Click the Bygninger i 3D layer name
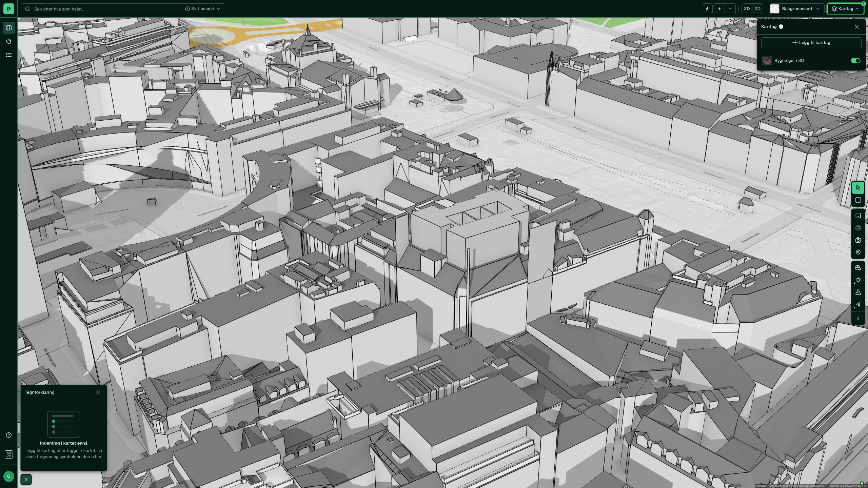 789,61
